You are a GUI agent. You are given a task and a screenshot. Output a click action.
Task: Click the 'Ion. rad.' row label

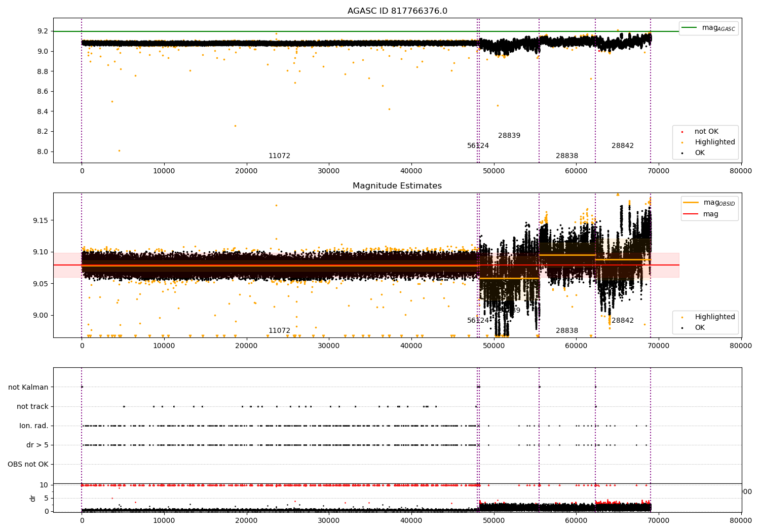click(x=34, y=426)
